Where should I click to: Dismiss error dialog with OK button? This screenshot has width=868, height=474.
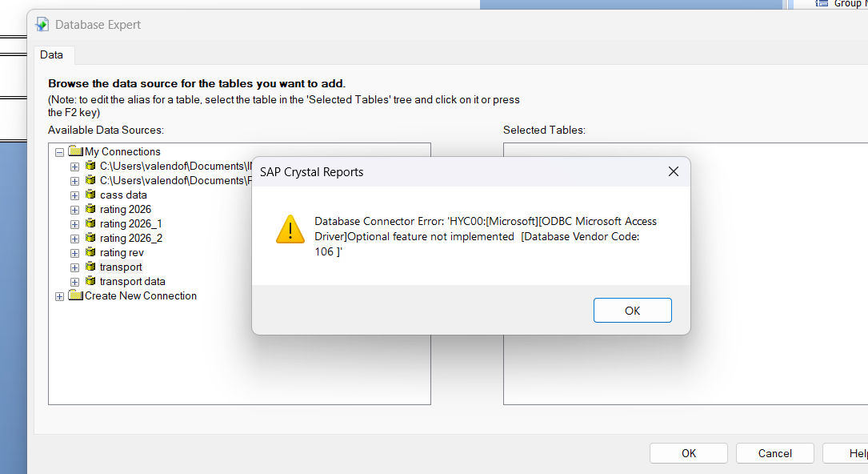pyautogui.click(x=632, y=311)
